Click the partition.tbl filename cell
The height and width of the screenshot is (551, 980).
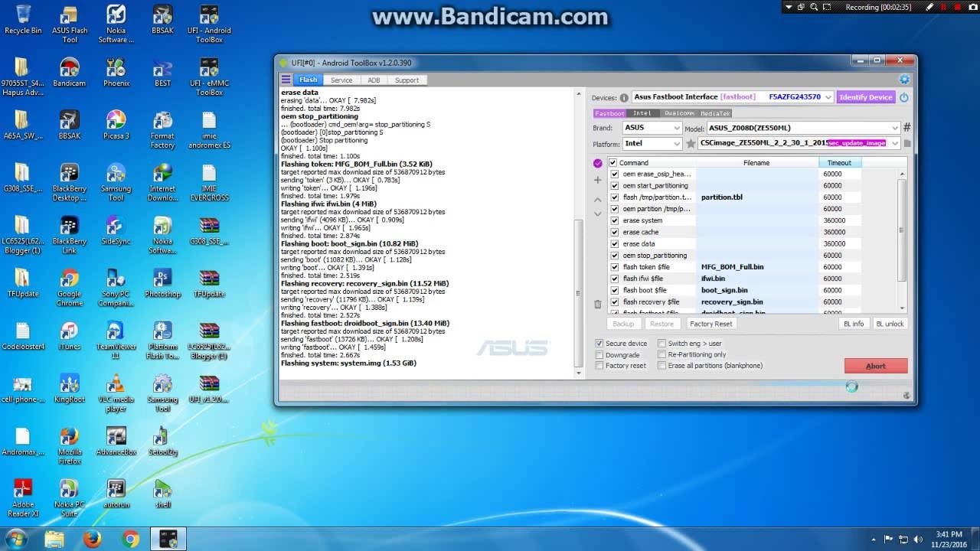click(x=757, y=197)
